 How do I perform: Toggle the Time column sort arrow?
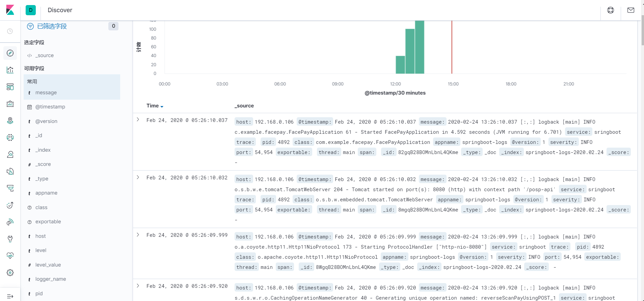tap(162, 106)
